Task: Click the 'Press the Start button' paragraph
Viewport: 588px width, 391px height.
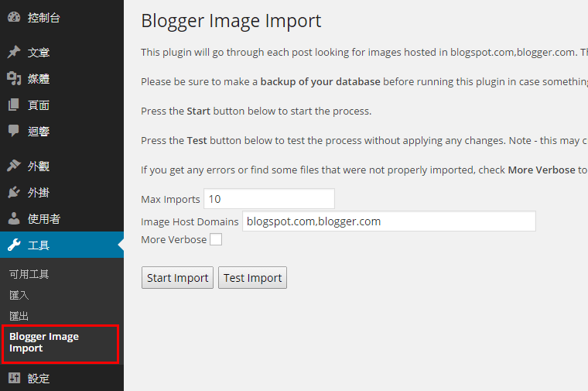Action: [x=256, y=111]
